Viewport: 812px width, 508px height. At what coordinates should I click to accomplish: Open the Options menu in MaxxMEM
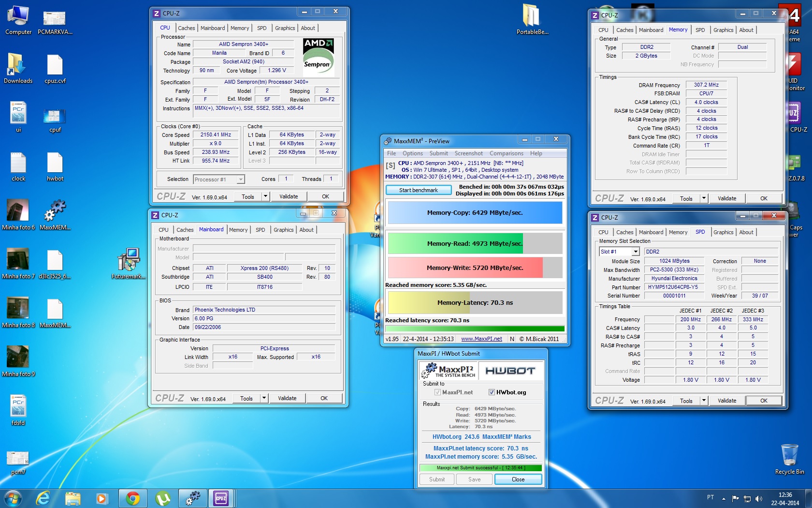point(413,153)
